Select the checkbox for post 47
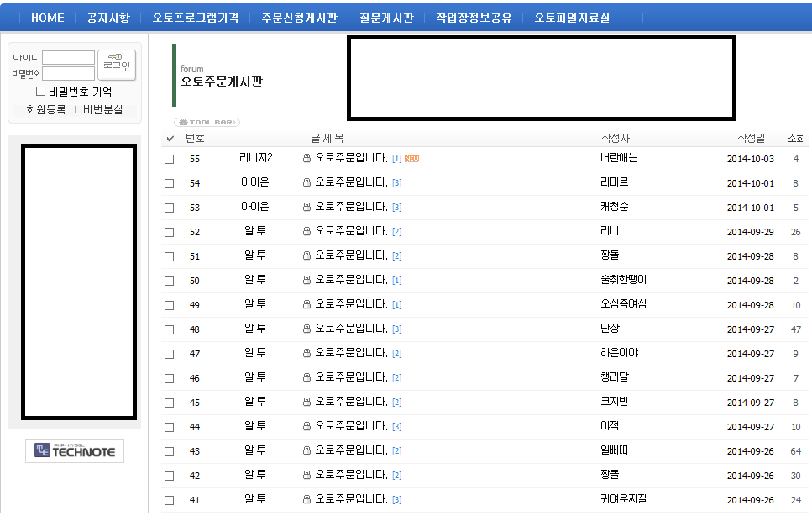Image resolution: width=812 pixels, height=516 pixels. pos(169,354)
